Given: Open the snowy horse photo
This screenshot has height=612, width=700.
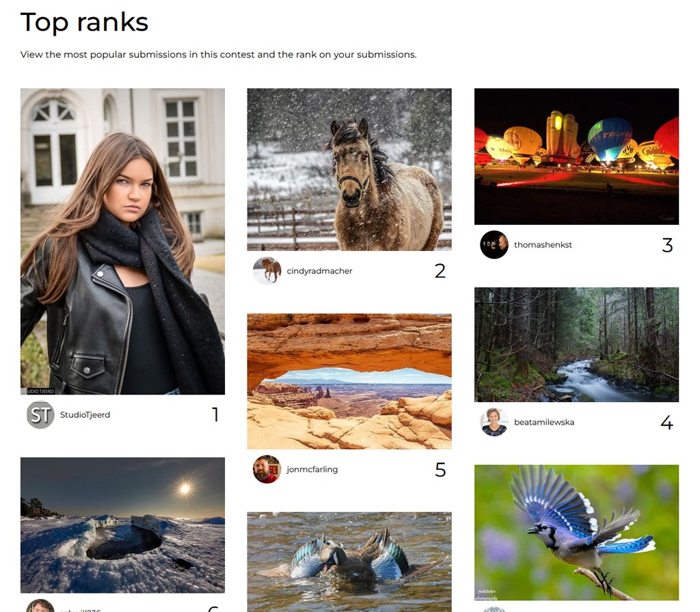Looking at the screenshot, I should tap(349, 170).
